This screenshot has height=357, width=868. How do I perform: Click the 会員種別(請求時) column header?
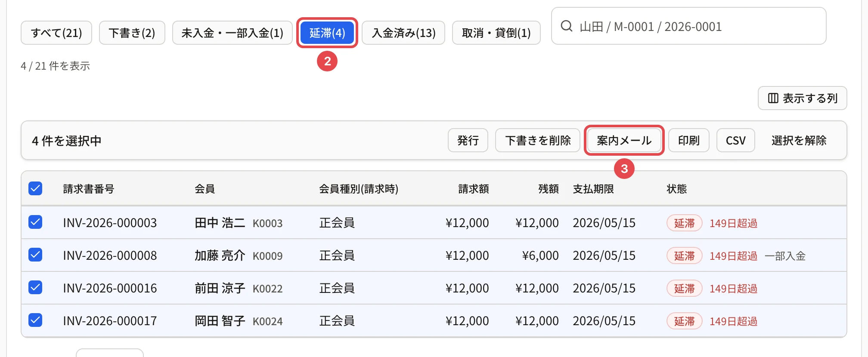[359, 189]
